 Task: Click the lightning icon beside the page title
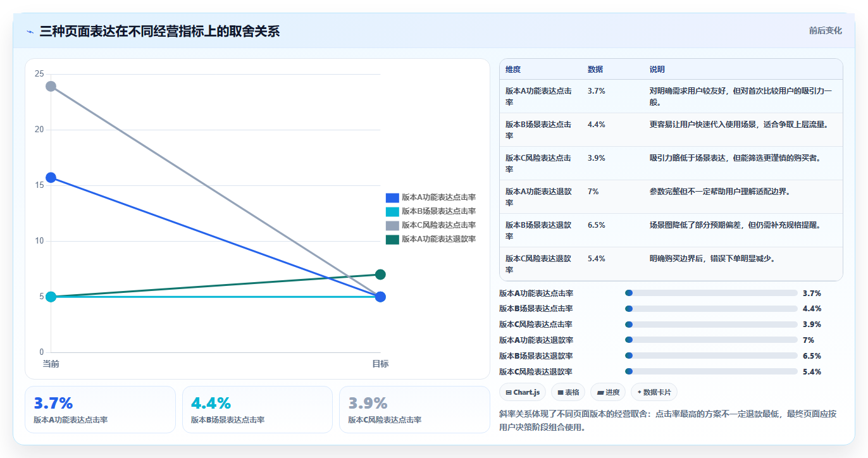30,31
